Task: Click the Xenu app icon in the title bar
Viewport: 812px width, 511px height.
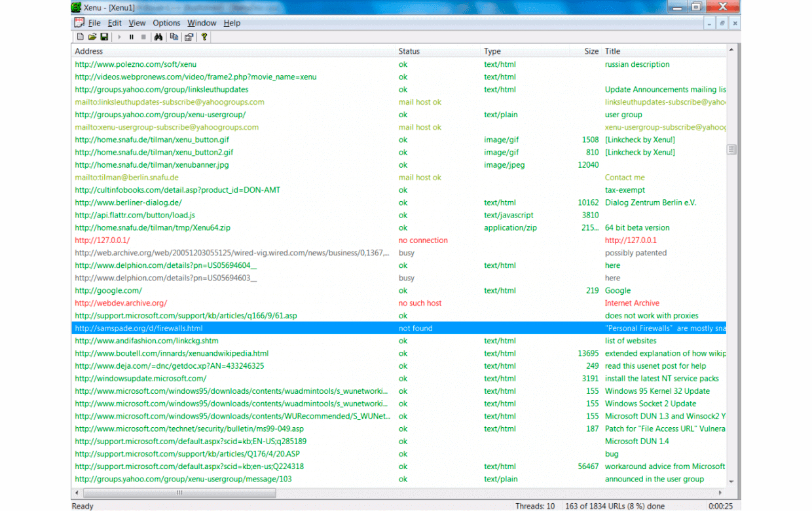Action: point(77,7)
